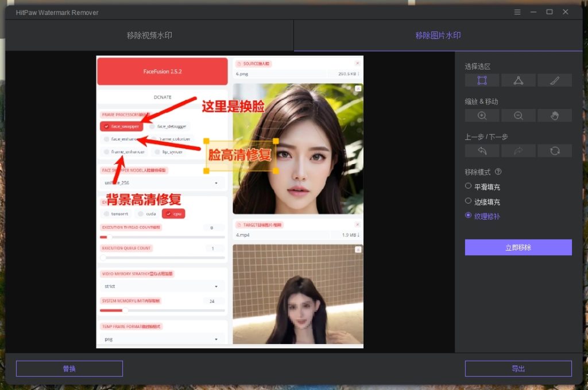Activate the hand move tool
The image size is (588, 390).
point(555,115)
